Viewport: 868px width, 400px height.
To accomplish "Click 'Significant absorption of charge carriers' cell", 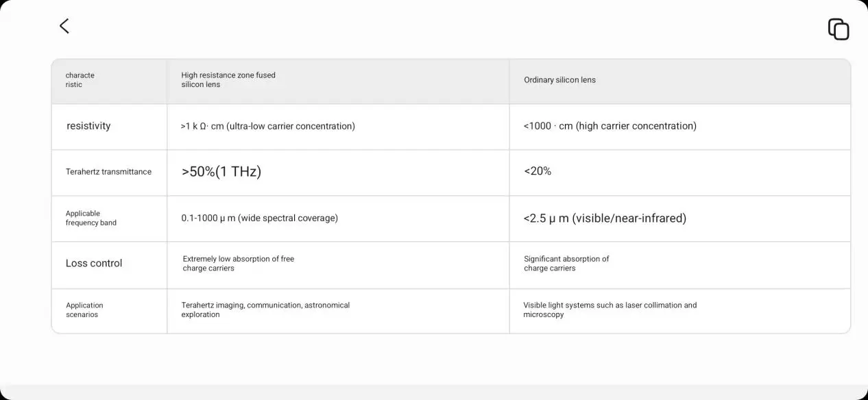I will [x=566, y=264].
